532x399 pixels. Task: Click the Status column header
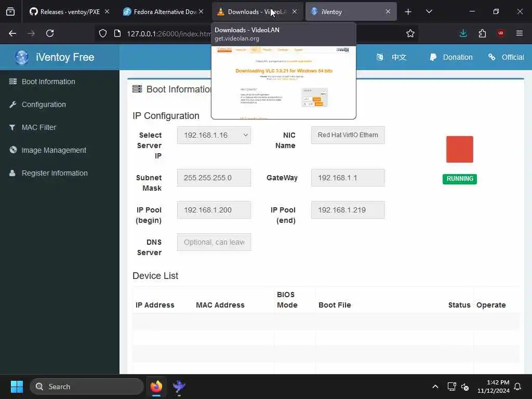[459, 305]
